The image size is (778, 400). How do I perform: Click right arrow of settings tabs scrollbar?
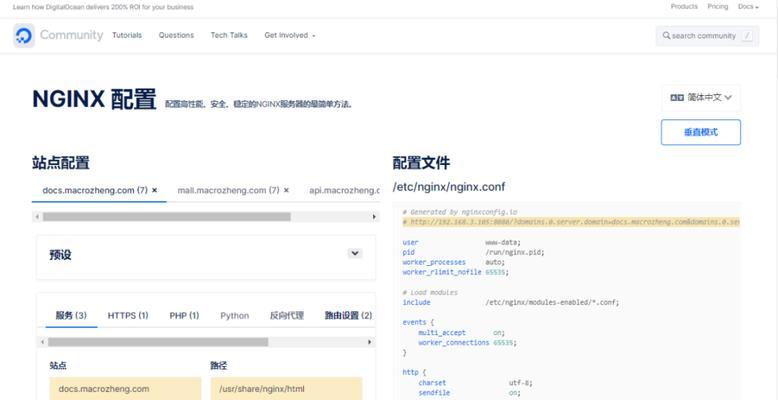point(369,342)
